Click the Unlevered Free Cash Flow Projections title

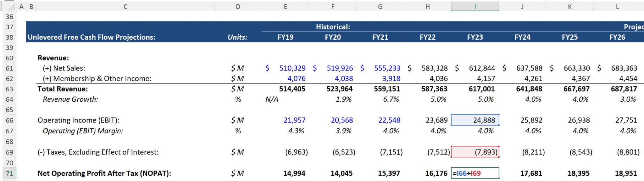[92, 37]
